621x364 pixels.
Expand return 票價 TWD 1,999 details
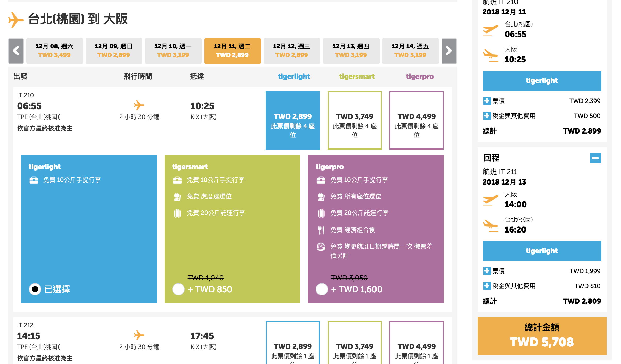(487, 271)
